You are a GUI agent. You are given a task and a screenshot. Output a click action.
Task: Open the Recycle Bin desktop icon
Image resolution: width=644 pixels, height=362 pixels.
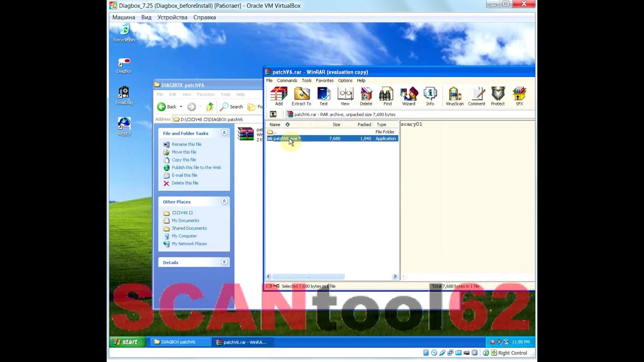click(124, 34)
